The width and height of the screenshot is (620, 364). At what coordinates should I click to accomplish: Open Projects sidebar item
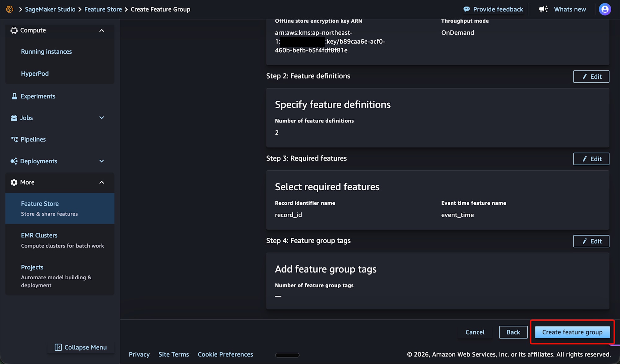(x=60, y=276)
